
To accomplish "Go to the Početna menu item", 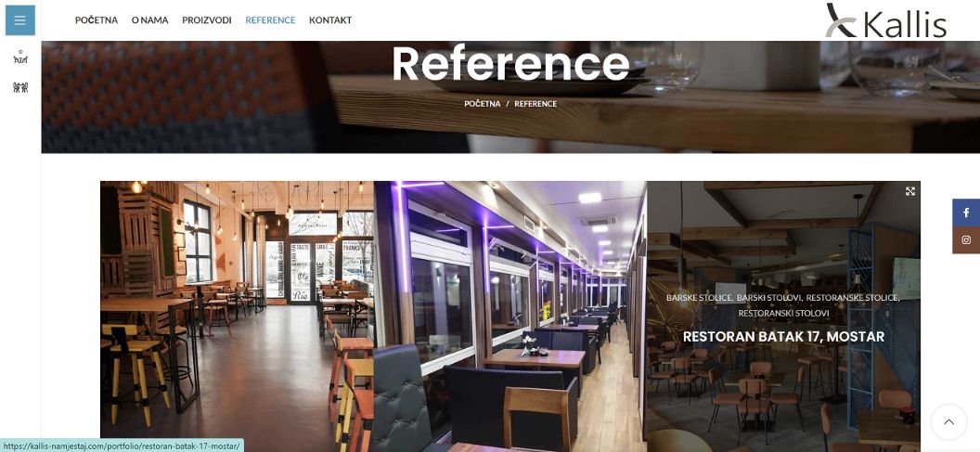I will coord(97,20).
